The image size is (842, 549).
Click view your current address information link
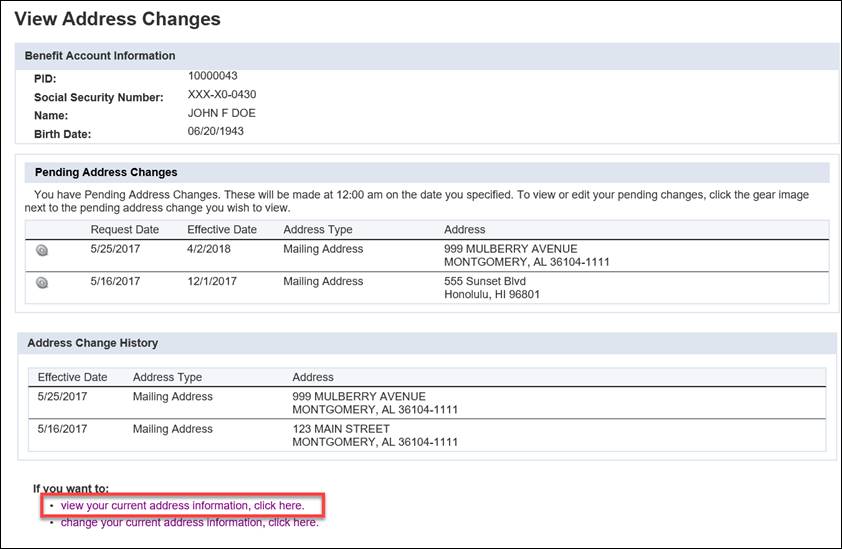(182, 505)
